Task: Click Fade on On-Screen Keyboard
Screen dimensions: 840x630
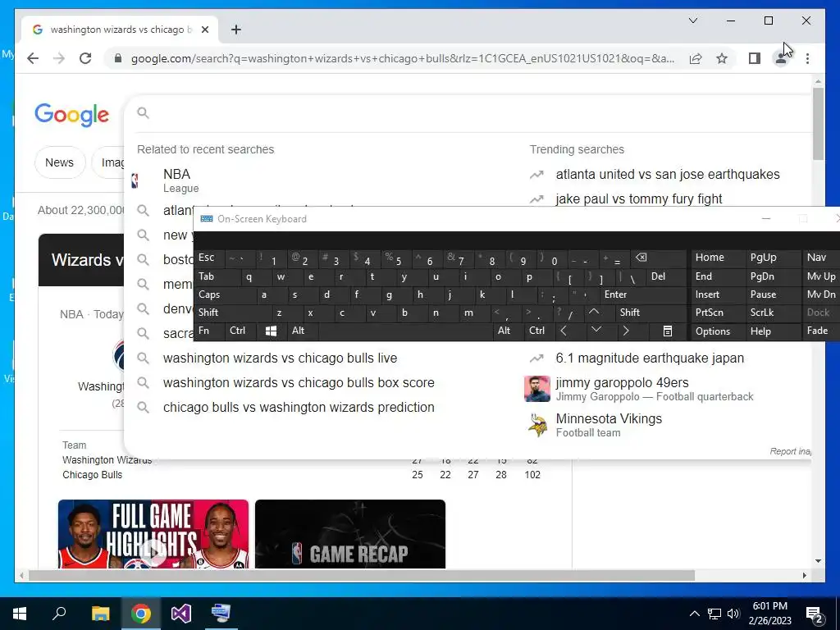Action: [x=820, y=331]
